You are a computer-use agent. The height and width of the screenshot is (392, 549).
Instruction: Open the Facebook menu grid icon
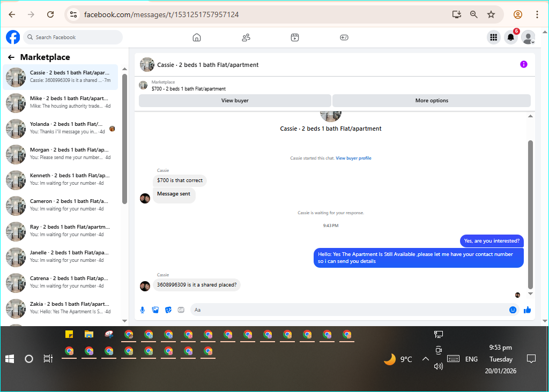point(494,37)
